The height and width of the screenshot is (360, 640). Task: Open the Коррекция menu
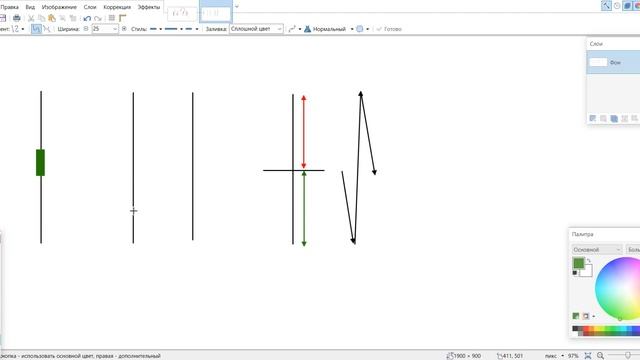(117, 7)
